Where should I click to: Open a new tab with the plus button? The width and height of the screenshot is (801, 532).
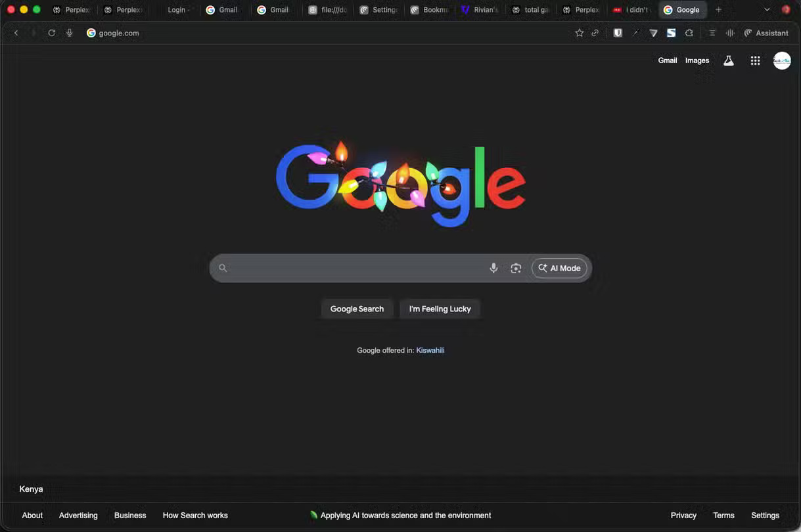[x=718, y=9]
